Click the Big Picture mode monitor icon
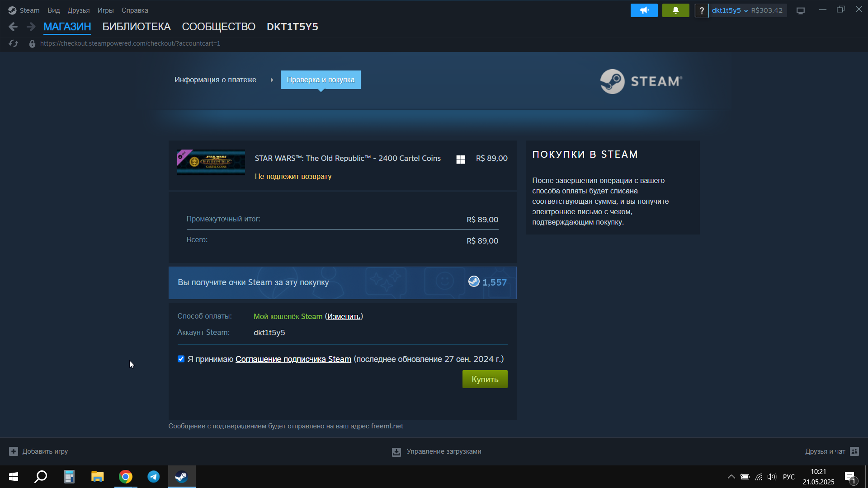The height and width of the screenshot is (488, 868). [x=801, y=10]
